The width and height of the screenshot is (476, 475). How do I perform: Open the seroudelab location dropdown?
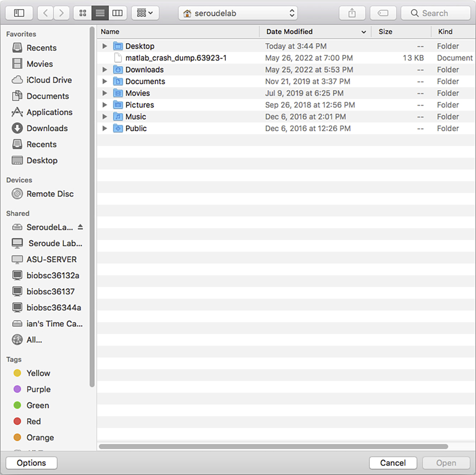[x=238, y=13]
